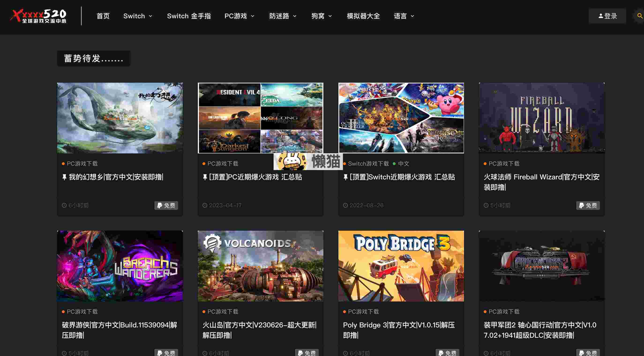Click Switch游戏下载 category tag
The width and height of the screenshot is (644, 356).
click(x=368, y=164)
